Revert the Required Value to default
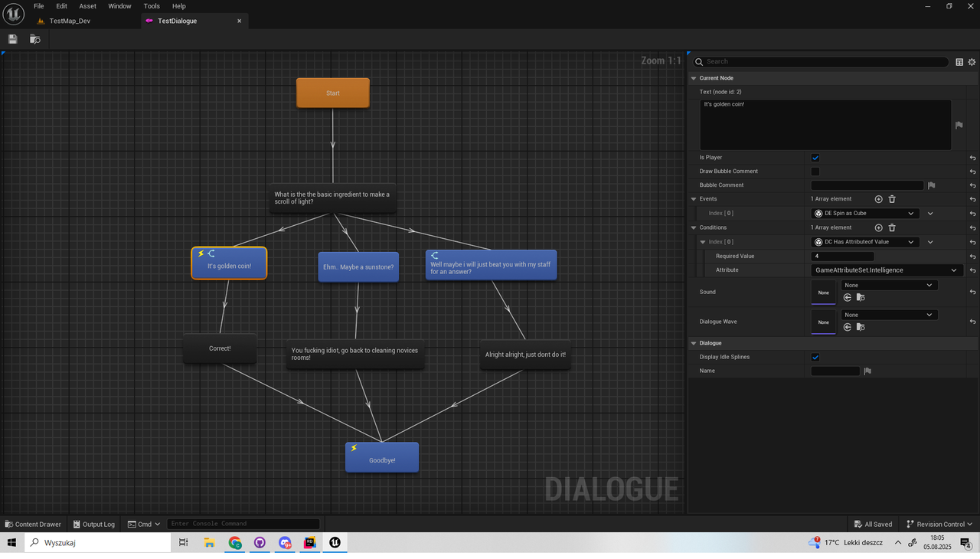 pos(973,256)
